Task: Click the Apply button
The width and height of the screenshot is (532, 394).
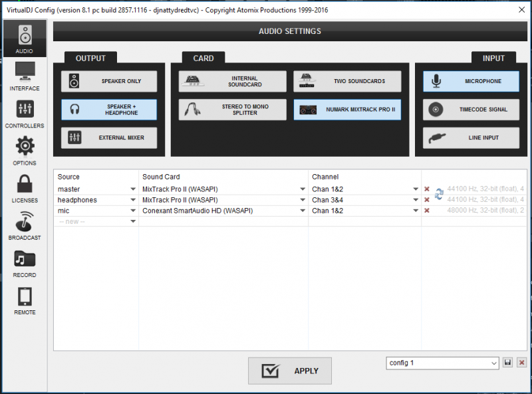Action: pyautogui.click(x=290, y=371)
